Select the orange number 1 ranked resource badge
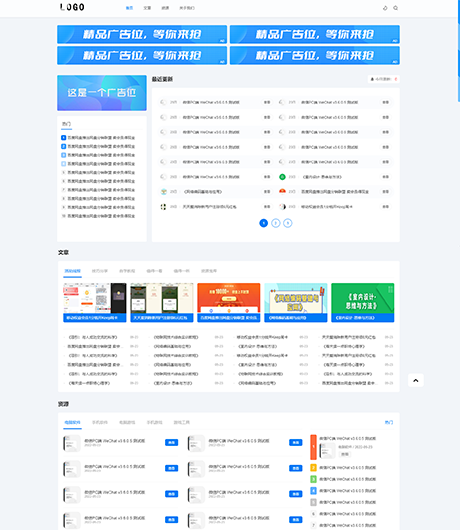460x530 pixels. (x=313, y=447)
